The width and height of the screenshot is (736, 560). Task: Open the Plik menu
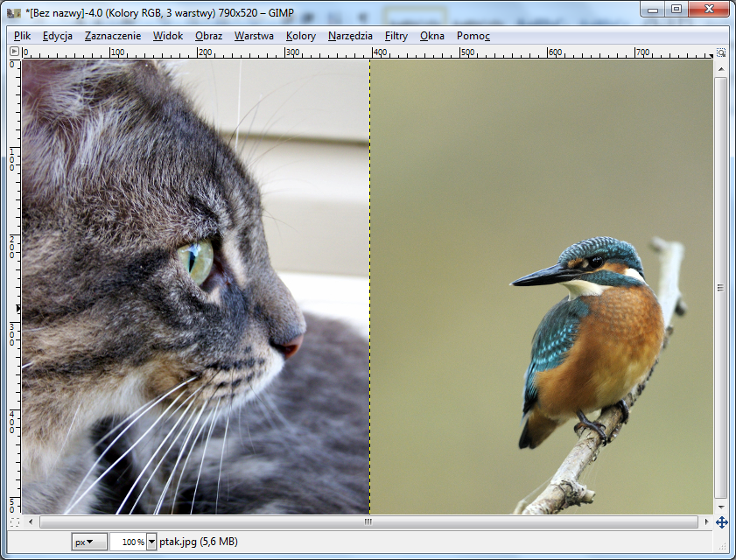pos(22,36)
